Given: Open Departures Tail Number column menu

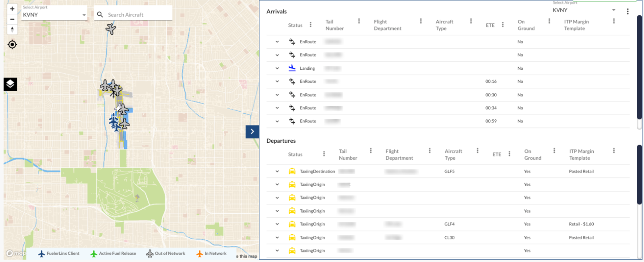Looking at the screenshot, I should (x=370, y=150).
